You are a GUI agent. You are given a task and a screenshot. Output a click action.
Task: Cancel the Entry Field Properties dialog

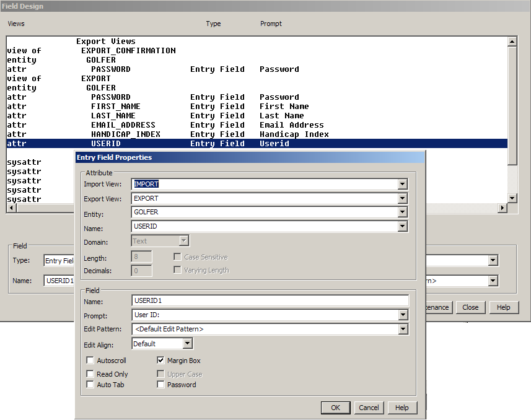[369, 408]
